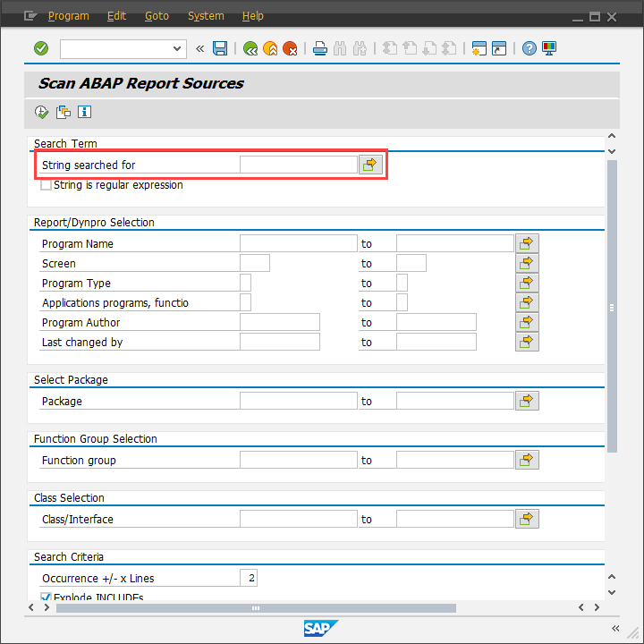
Task: Click the scroll up arrow at top right
Action: 612,136
